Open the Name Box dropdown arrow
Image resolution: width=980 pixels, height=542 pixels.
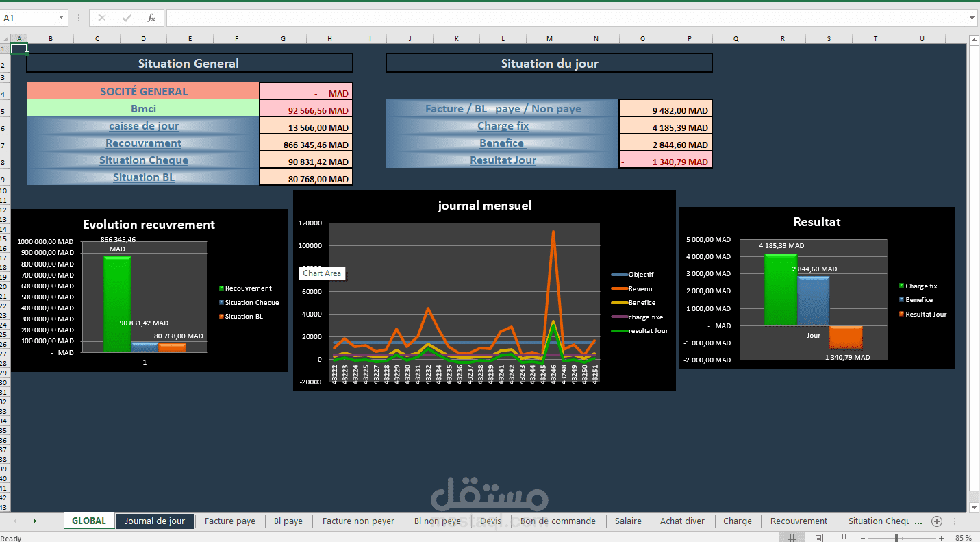61,18
